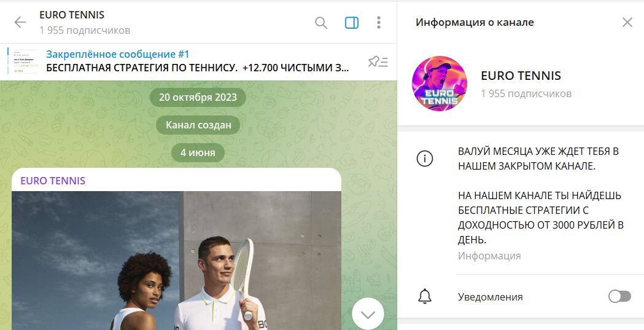Toggle the Уведомления switch
The image size is (644, 330).
click(x=619, y=296)
